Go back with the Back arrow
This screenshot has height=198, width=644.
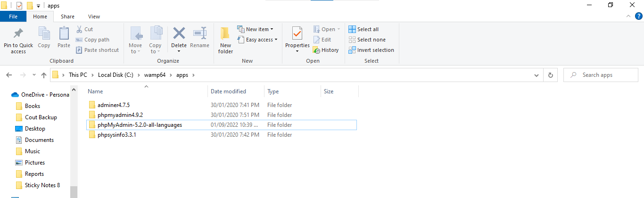[x=9, y=75]
